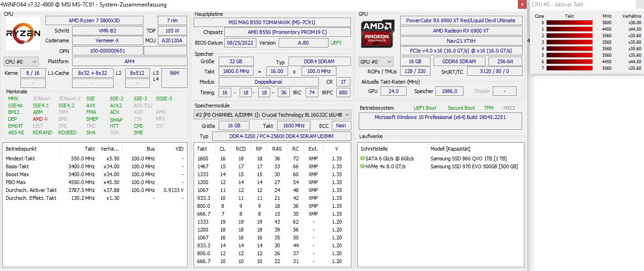Click the Speicher Typ value DDR4 SDRAM

[x=319, y=62]
